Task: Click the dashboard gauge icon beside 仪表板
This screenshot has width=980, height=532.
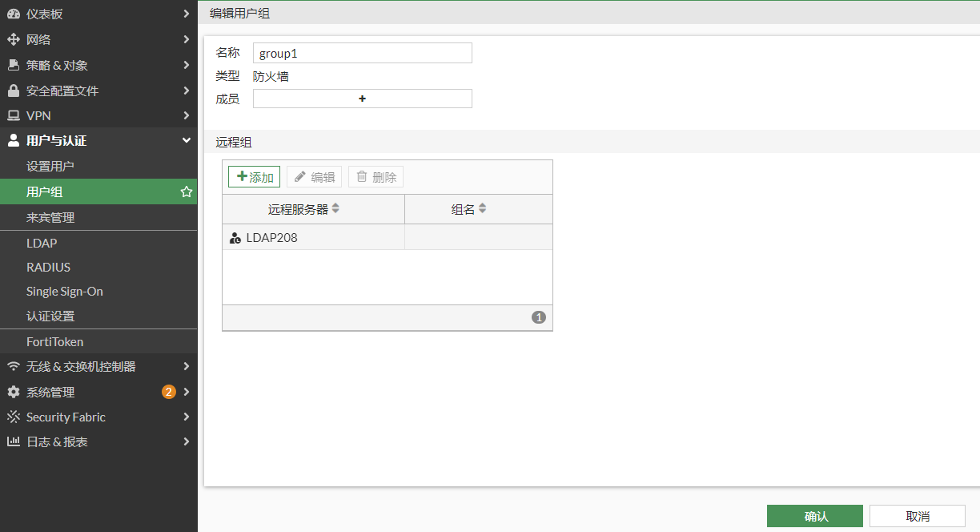Action: click(14, 14)
